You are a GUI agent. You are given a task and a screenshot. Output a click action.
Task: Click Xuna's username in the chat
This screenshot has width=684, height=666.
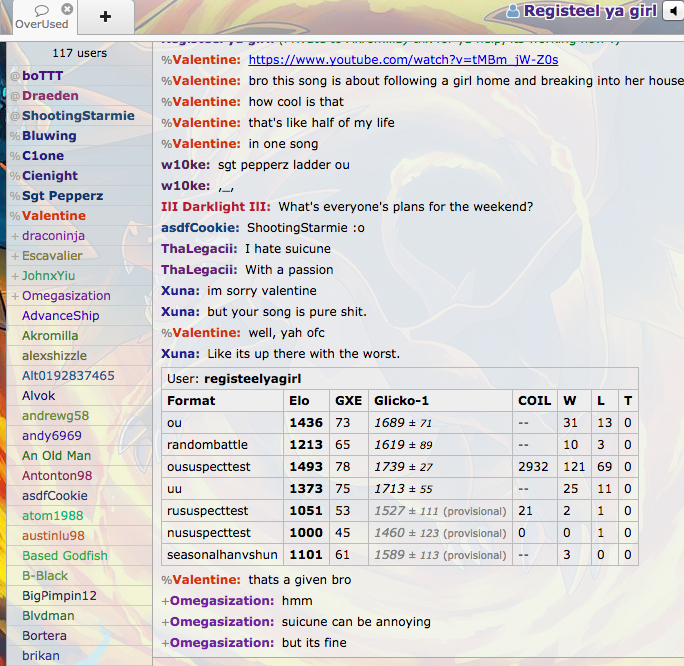pos(180,291)
